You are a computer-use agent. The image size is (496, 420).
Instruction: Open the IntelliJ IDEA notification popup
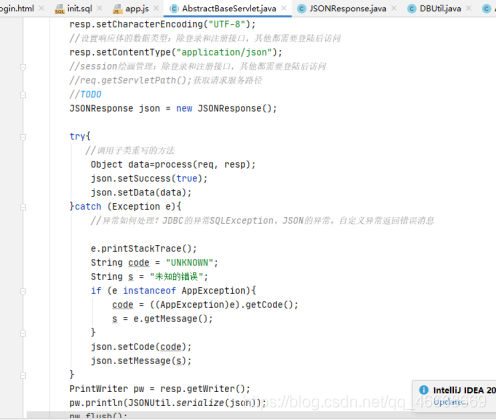click(x=454, y=395)
